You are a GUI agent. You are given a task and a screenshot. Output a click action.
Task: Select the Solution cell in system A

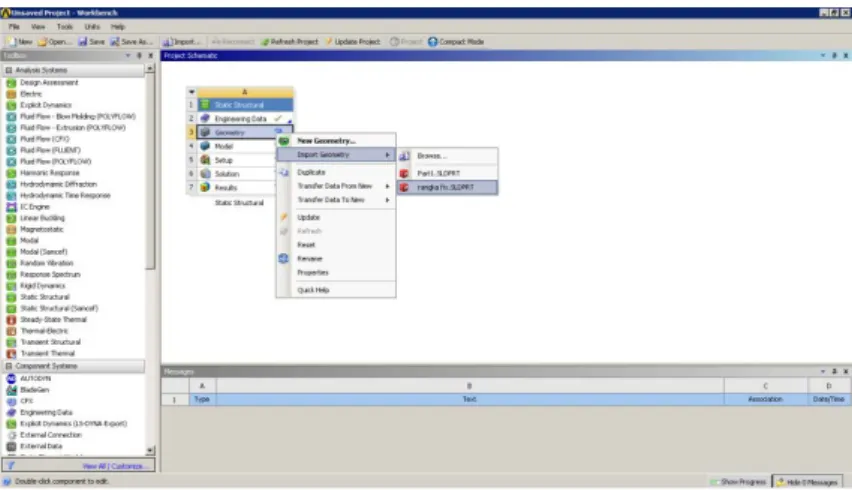click(236, 174)
